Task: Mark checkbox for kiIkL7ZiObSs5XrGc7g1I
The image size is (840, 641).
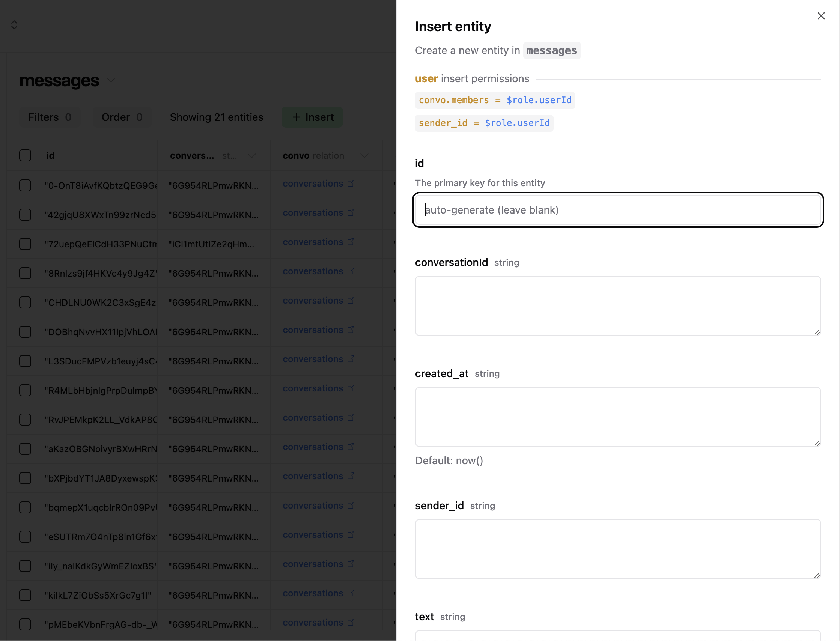Action: pos(25,595)
